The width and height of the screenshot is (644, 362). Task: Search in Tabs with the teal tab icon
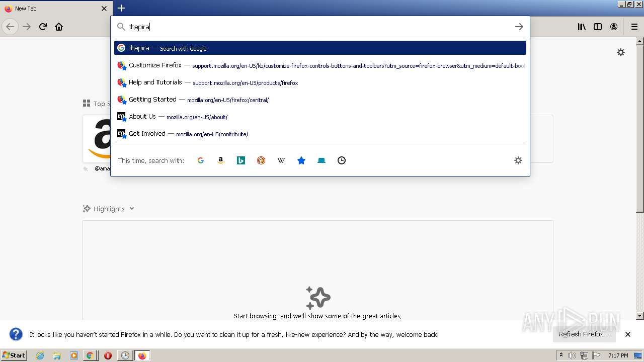[321, 160]
